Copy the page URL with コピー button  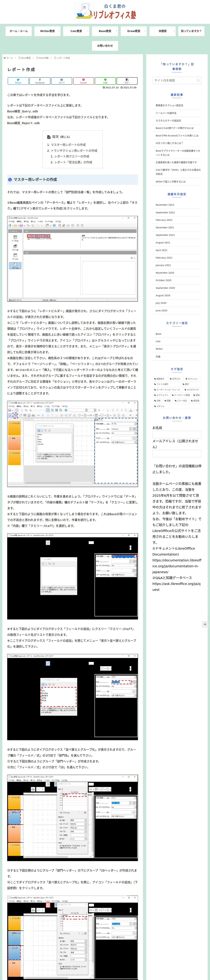pyautogui.click(x=127, y=81)
